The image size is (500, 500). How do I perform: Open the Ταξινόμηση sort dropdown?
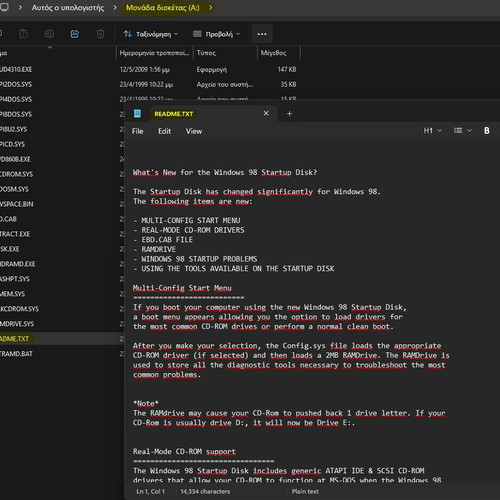(150, 34)
